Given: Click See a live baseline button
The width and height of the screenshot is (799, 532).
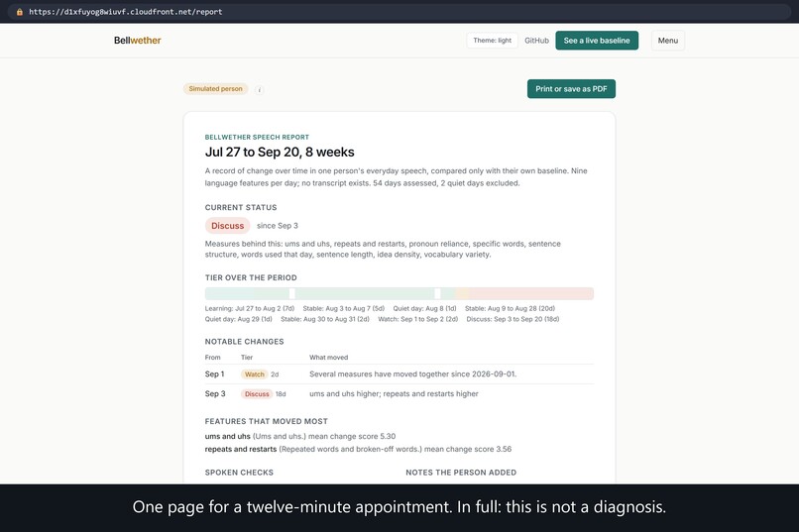Looking at the screenshot, I should [597, 41].
